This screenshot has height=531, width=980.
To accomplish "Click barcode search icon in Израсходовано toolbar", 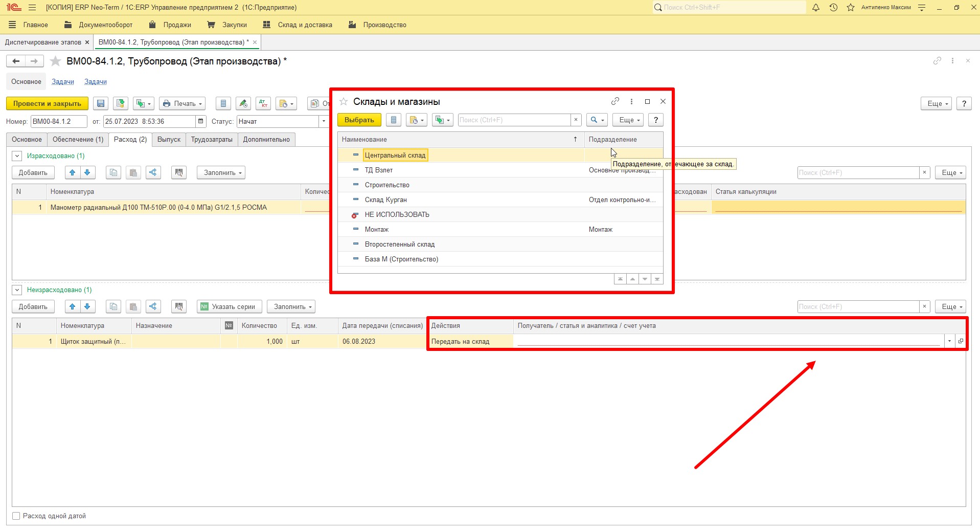I will pos(179,172).
